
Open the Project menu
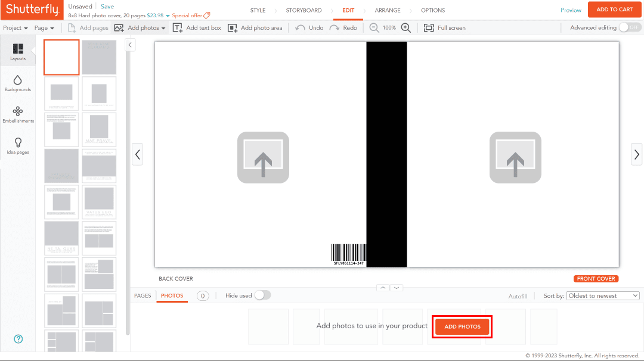click(14, 27)
